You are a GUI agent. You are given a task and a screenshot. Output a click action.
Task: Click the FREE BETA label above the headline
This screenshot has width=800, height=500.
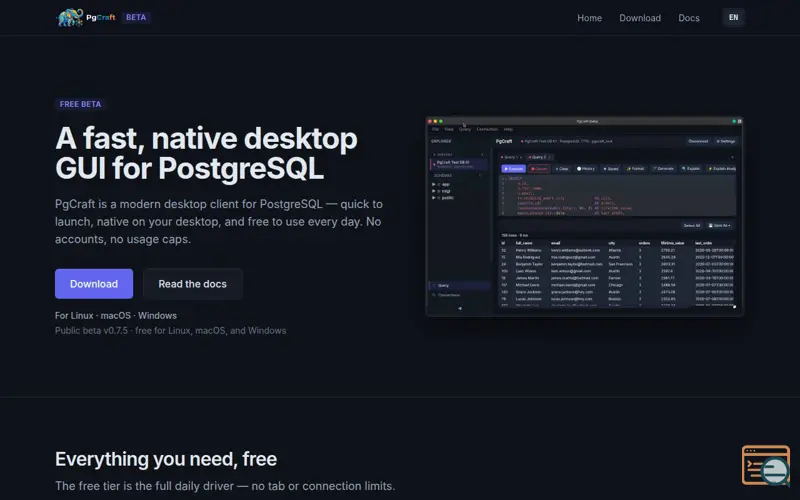(80, 104)
